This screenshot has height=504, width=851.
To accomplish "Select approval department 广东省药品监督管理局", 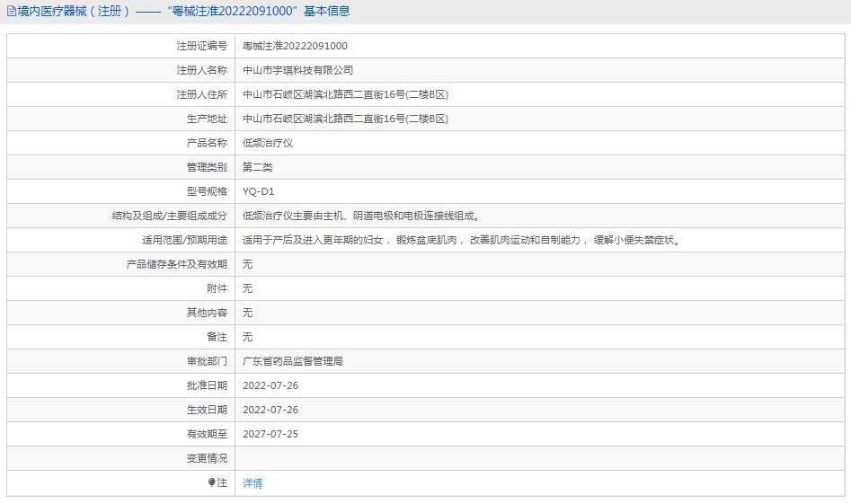I will 293,361.
